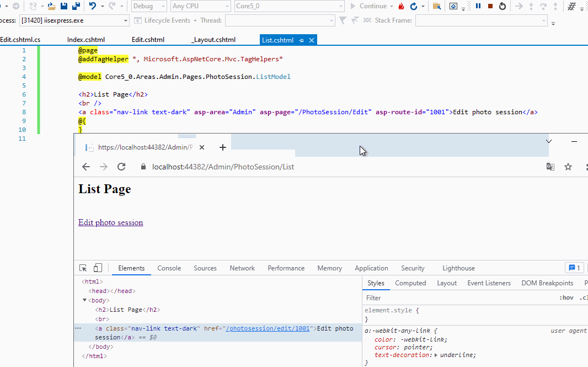This screenshot has height=367, width=588.
Task: Toggle the device toolbar in DevTools
Action: (x=98, y=268)
